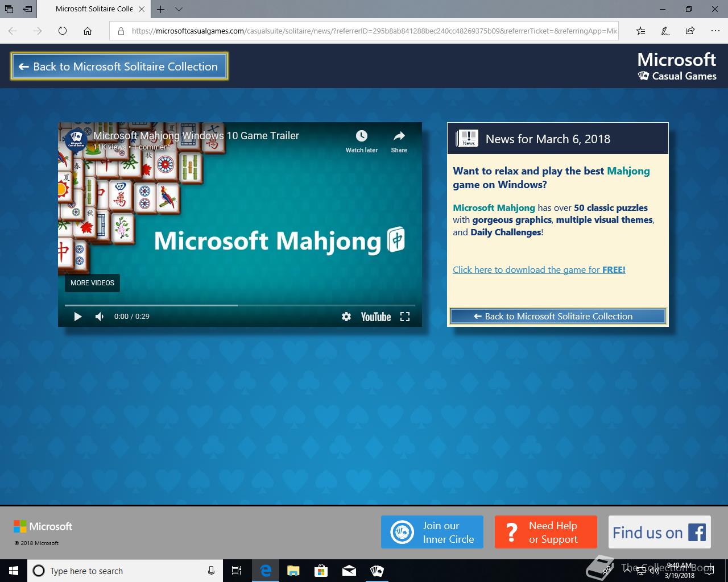Viewport: 728px width, 582px height.
Task: Open Solitaire Collection taskbar icon
Action: 377,571
